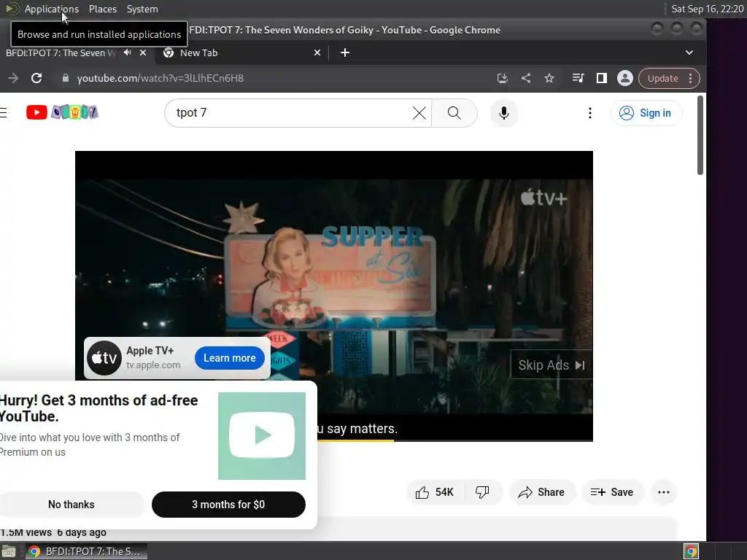
Task: Save the video to a playlist
Action: 612,492
